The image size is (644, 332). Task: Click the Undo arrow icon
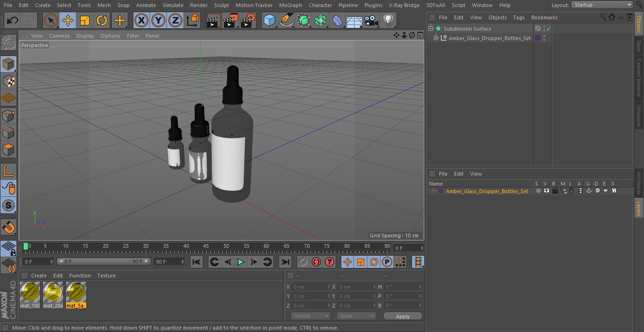tap(13, 21)
